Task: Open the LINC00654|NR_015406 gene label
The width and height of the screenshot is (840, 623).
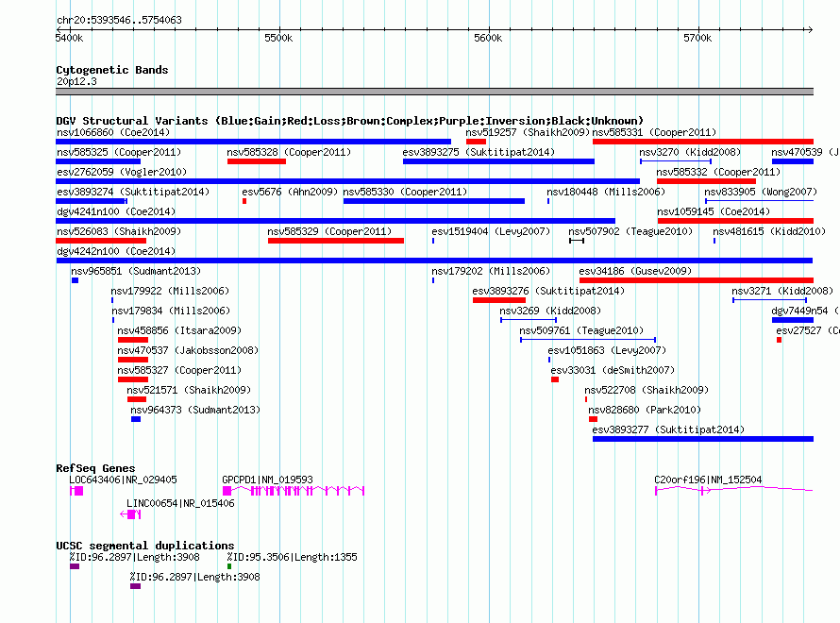Action: (180, 503)
